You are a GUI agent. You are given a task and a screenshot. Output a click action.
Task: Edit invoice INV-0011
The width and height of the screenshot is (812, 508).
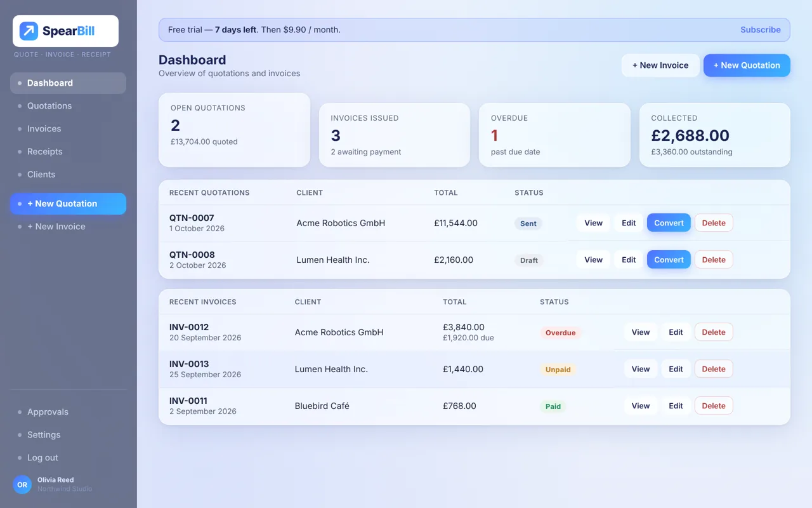pyautogui.click(x=676, y=406)
